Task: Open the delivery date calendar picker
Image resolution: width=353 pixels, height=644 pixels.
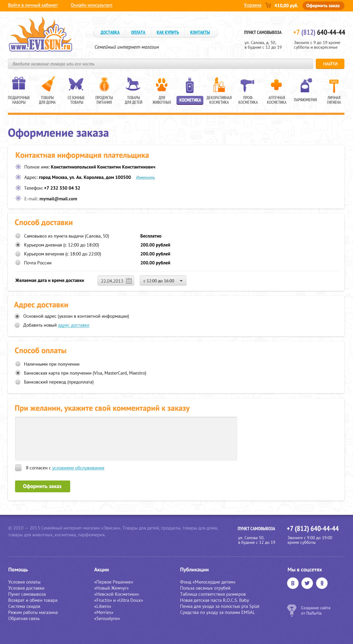Action: (x=129, y=281)
